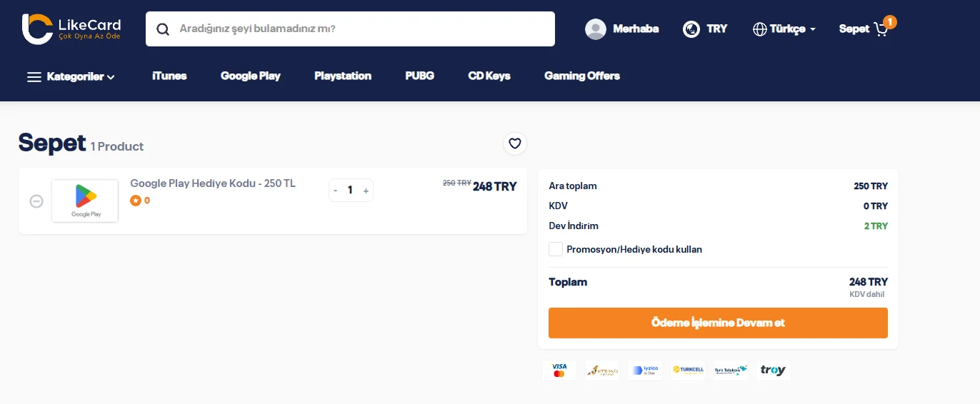This screenshot has height=404, width=980.
Task: Open the Playstation category
Action: pos(343,76)
